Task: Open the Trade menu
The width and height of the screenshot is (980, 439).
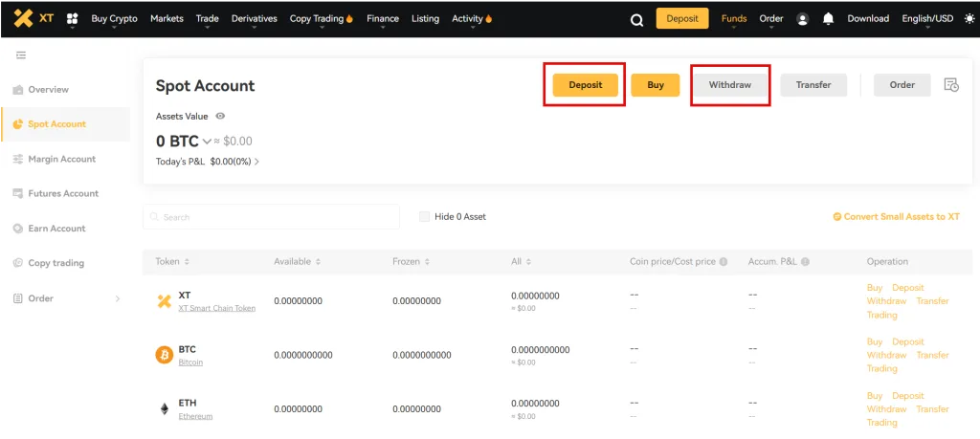Action: pyautogui.click(x=207, y=19)
